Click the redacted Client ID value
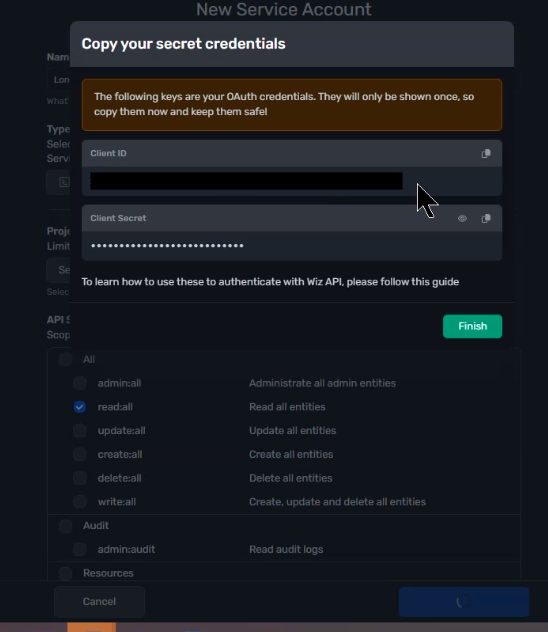 [x=246, y=181]
